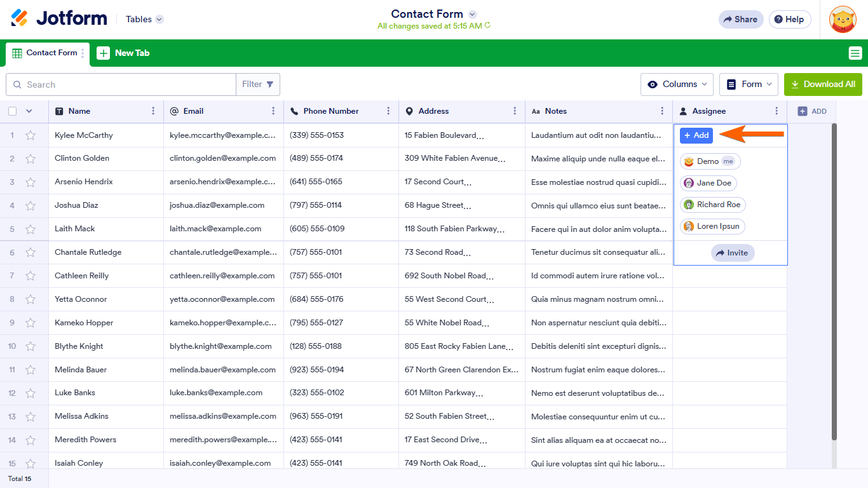The width and height of the screenshot is (868, 488).
Task: Select phone cell (323) 555-0102
Action: point(341,393)
